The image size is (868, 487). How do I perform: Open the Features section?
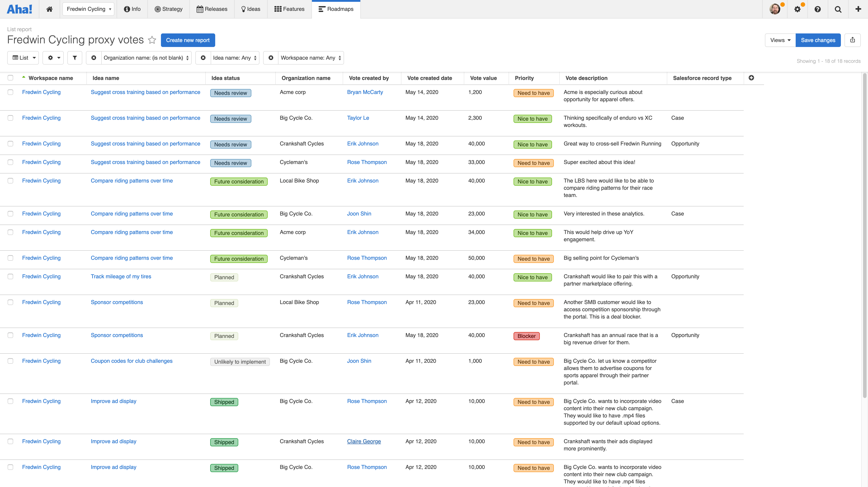click(x=289, y=9)
